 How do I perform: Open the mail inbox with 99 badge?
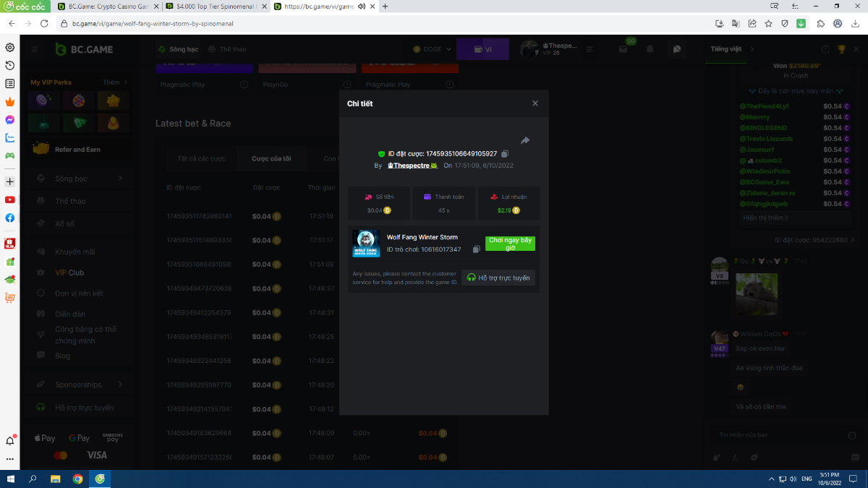623,49
